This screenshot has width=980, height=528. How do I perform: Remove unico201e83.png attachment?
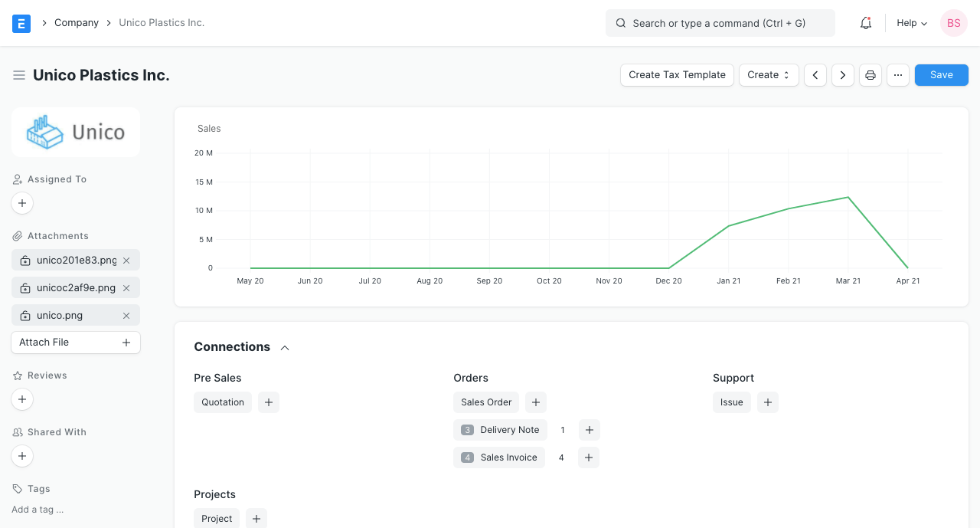(x=126, y=261)
